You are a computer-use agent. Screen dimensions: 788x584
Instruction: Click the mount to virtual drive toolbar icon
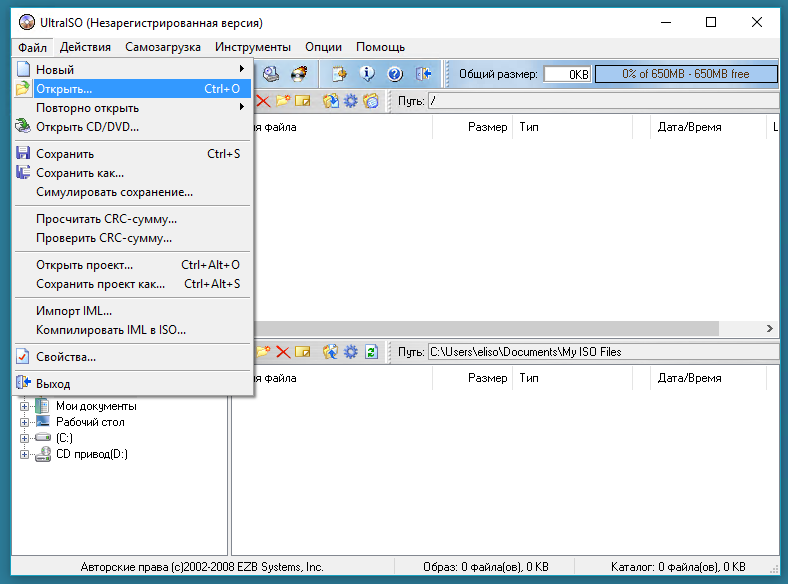(271, 74)
